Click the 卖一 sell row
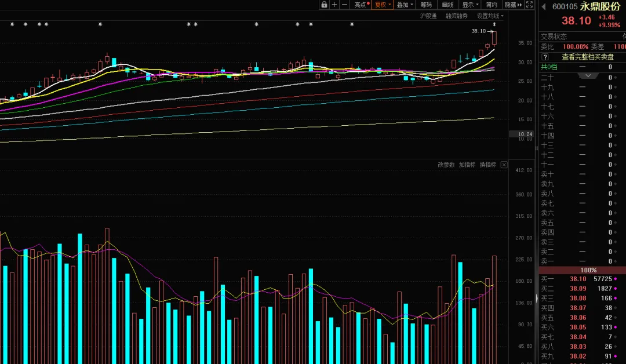 (x=582, y=261)
